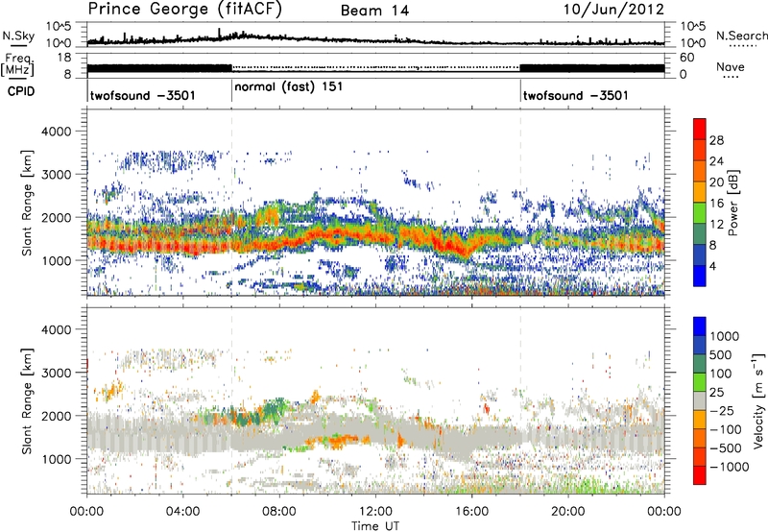Click the '16:00' time axis tick

coord(471,512)
